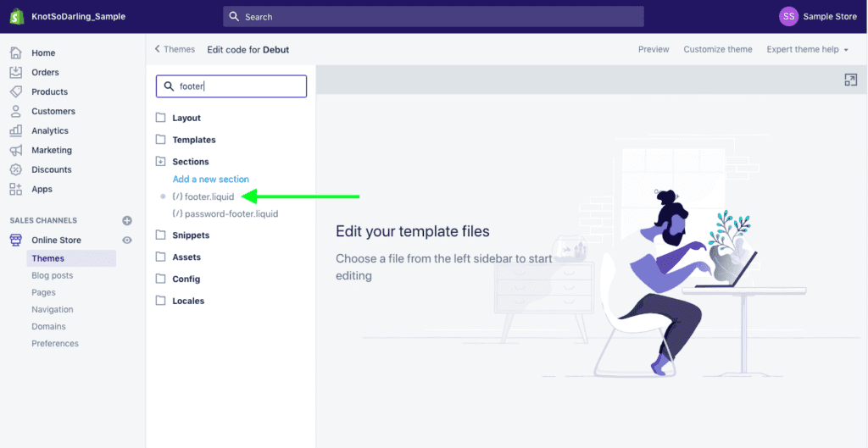The width and height of the screenshot is (868, 448).
Task: Click the Home icon in sidebar
Action: 16,53
